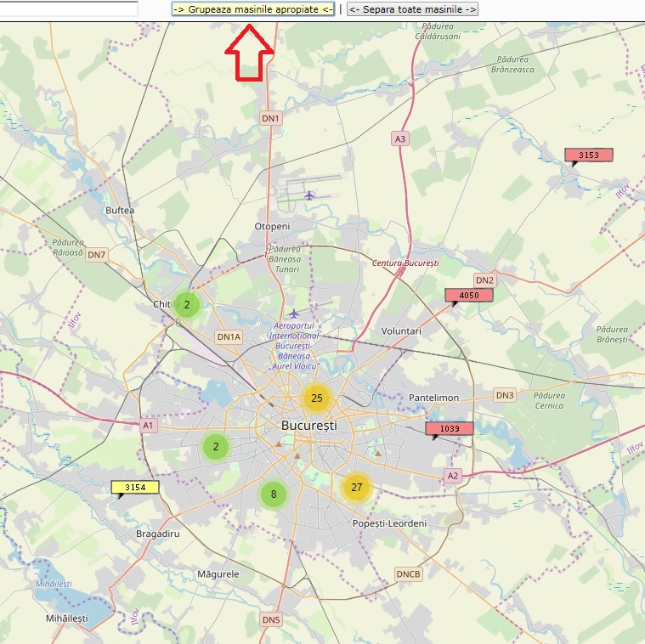Focus the text field at top left

pos(68,9)
